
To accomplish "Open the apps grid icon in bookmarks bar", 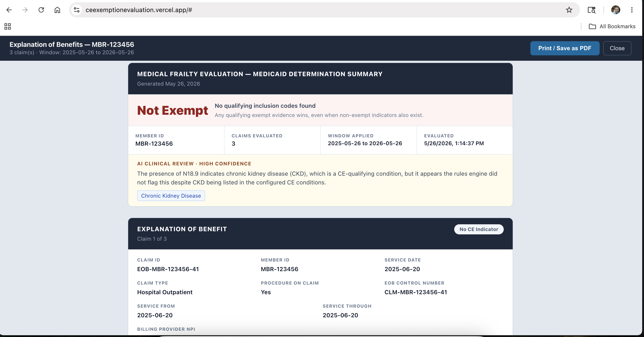I will point(8,26).
